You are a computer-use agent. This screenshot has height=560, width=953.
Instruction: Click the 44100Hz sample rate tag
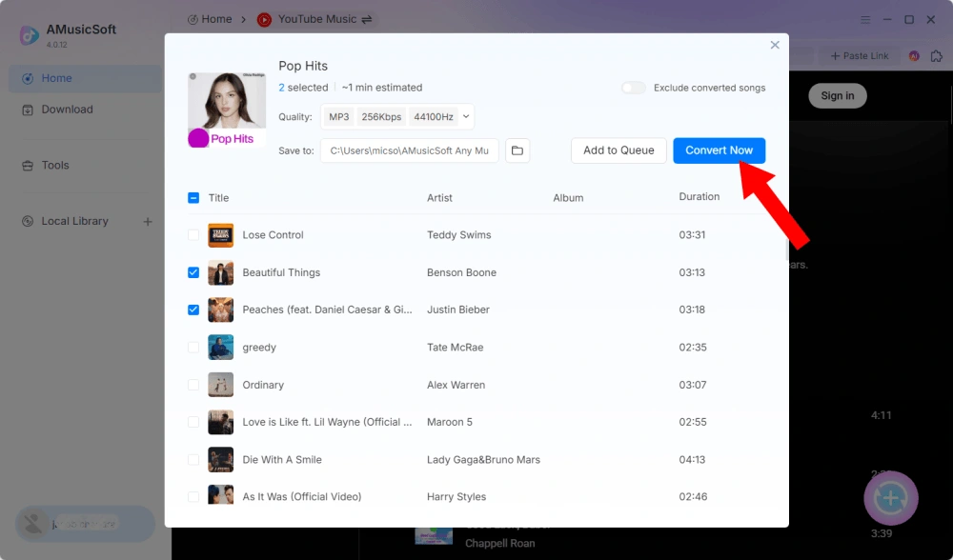[434, 116]
